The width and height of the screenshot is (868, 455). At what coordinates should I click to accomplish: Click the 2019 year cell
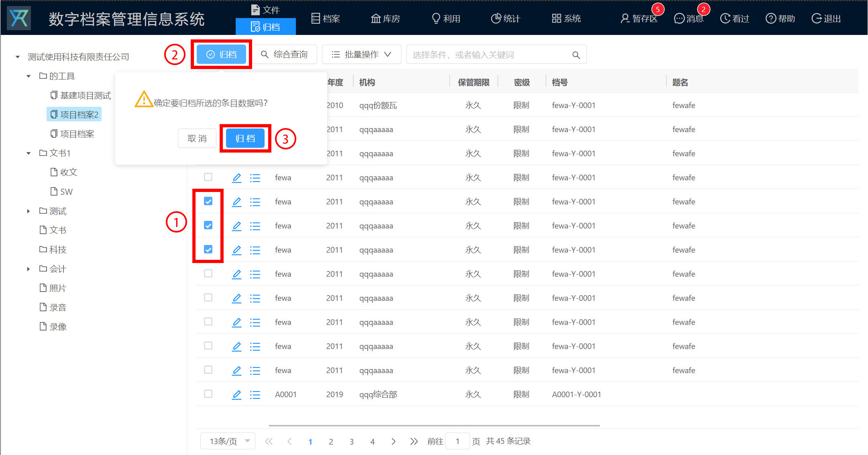coord(335,394)
